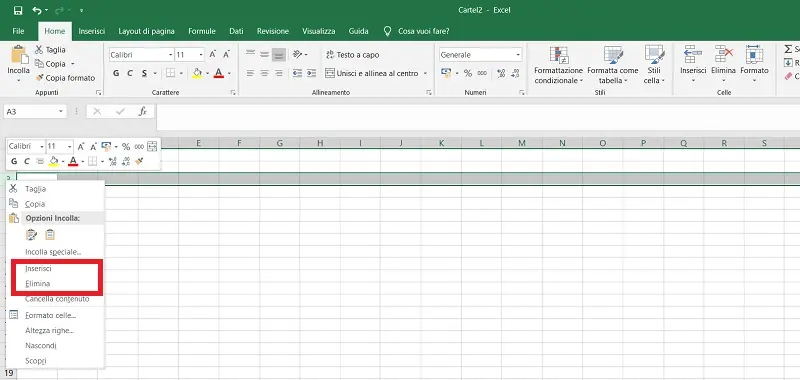Open the ribbon font size 11 dropdown
Image resolution: width=800 pixels, height=380 pixels.
point(202,55)
